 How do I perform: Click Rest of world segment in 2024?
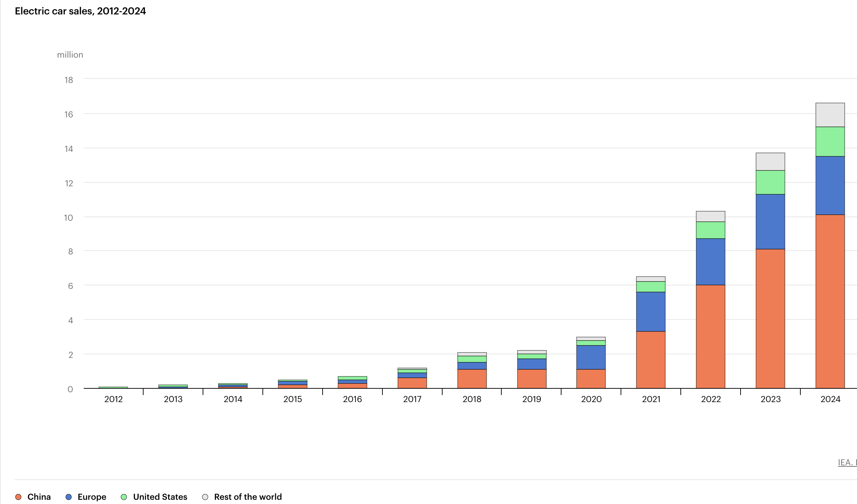click(x=830, y=115)
